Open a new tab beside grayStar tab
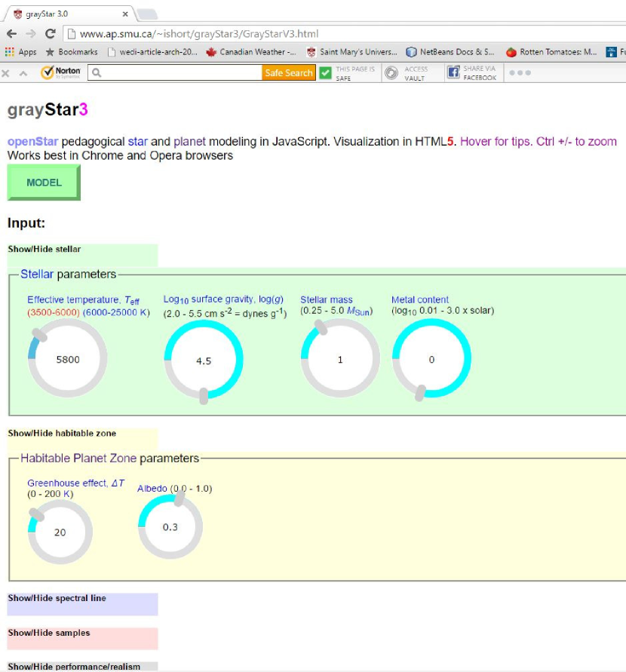 tap(146, 14)
